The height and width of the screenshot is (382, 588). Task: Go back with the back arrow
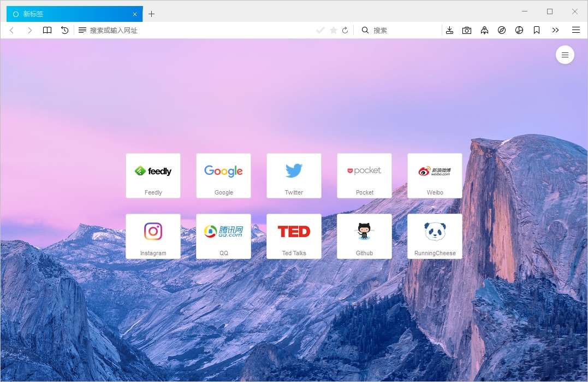pos(11,31)
